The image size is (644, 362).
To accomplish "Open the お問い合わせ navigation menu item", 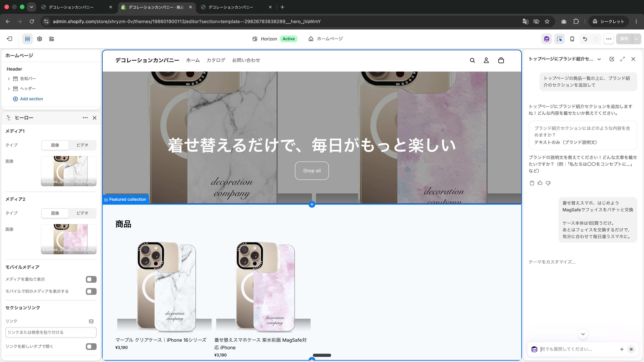I will [x=246, y=60].
